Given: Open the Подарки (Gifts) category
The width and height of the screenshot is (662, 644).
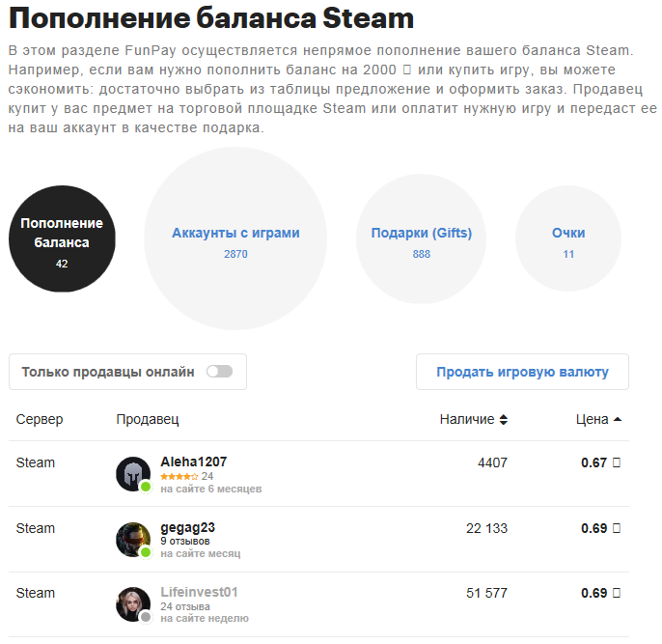Looking at the screenshot, I should tap(422, 238).
